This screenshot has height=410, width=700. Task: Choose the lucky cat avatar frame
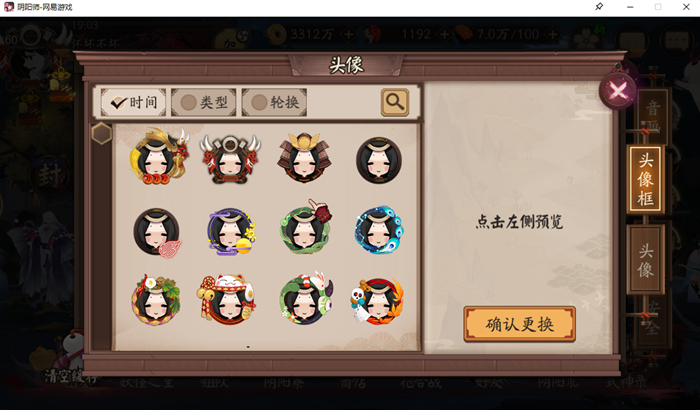point(226,299)
